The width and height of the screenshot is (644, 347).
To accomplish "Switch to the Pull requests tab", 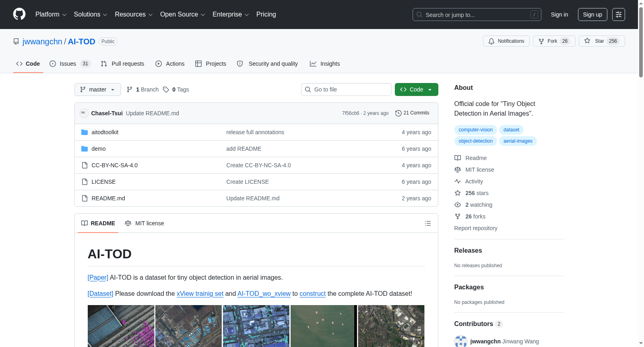I will [x=122, y=64].
